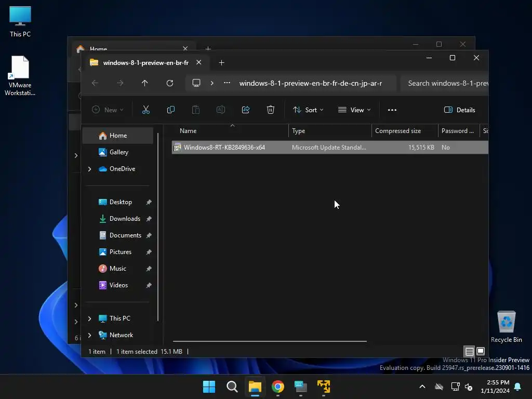This screenshot has width=532, height=399.
Task: Open Google Chrome from taskbar
Action: 278,387
